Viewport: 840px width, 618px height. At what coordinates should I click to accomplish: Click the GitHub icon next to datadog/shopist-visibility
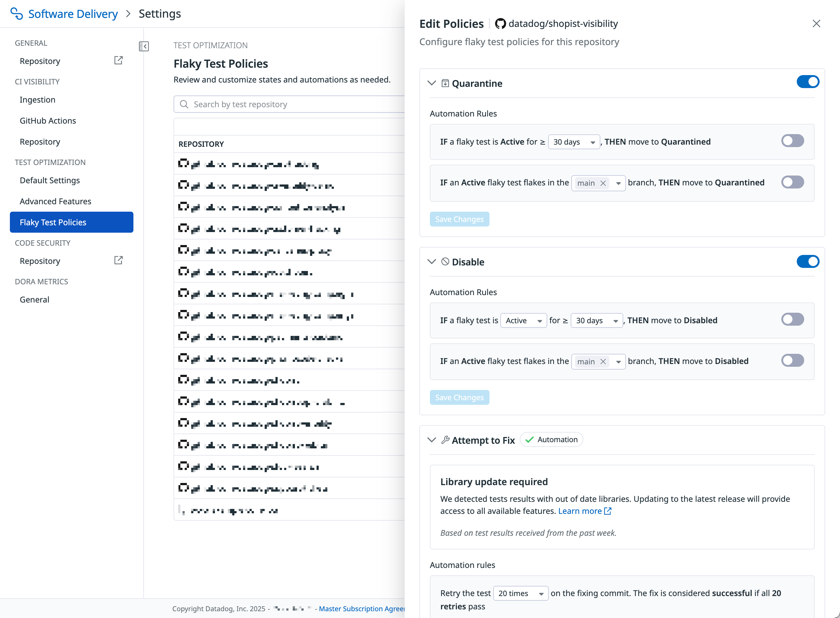coord(500,23)
